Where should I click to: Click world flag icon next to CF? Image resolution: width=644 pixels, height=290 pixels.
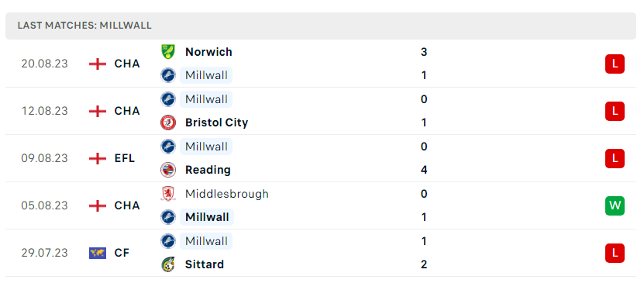(x=98, y=253)
